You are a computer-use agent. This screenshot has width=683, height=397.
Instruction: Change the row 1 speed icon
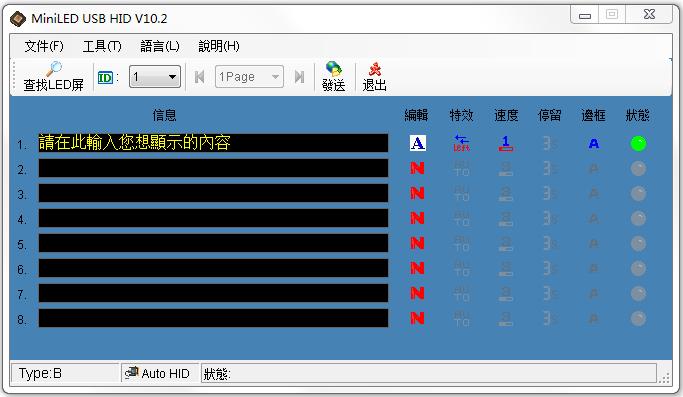pyautogui.click(x=506, y=143)
